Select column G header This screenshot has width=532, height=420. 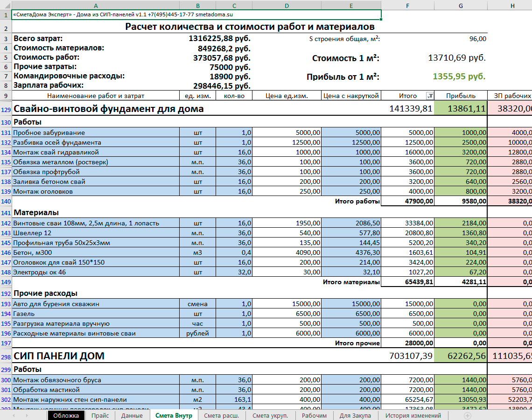pyautogui.click(x=461, y=6)
